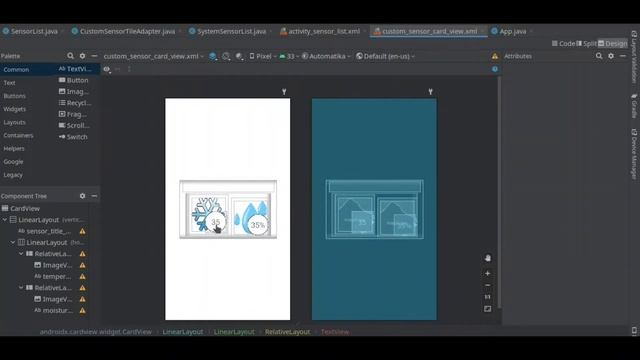Select Legacy palette category
This screenshot has width=640, height=360.
point(13,175)
